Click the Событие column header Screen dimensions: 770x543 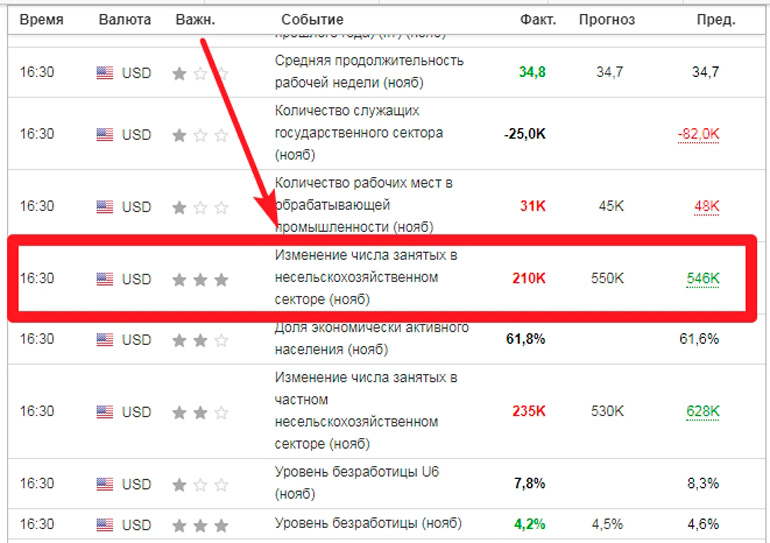coord(312,20)
